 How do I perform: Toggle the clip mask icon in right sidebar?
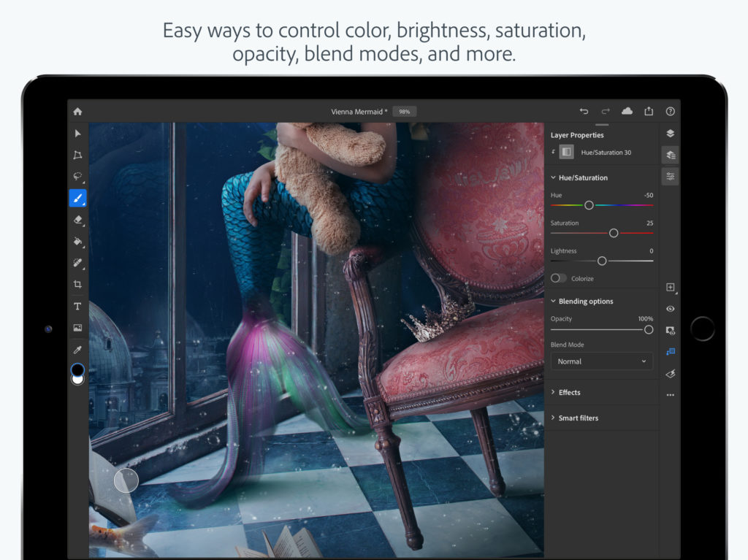point(670,351)
